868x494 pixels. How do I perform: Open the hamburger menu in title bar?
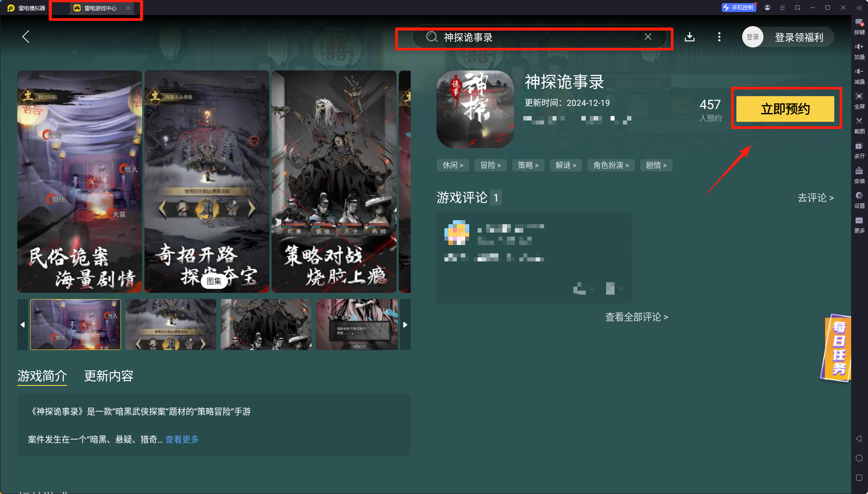pyautogui.click(x=782, y=8)
